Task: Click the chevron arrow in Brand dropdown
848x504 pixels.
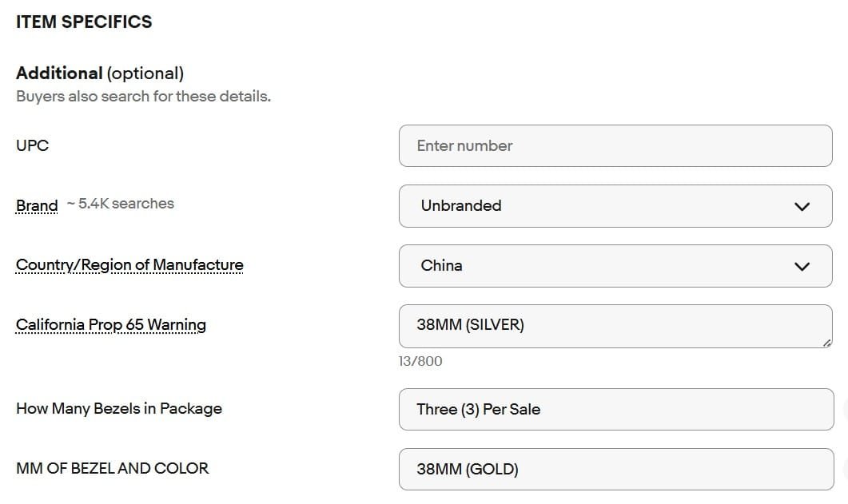Action: click(802, 207)
